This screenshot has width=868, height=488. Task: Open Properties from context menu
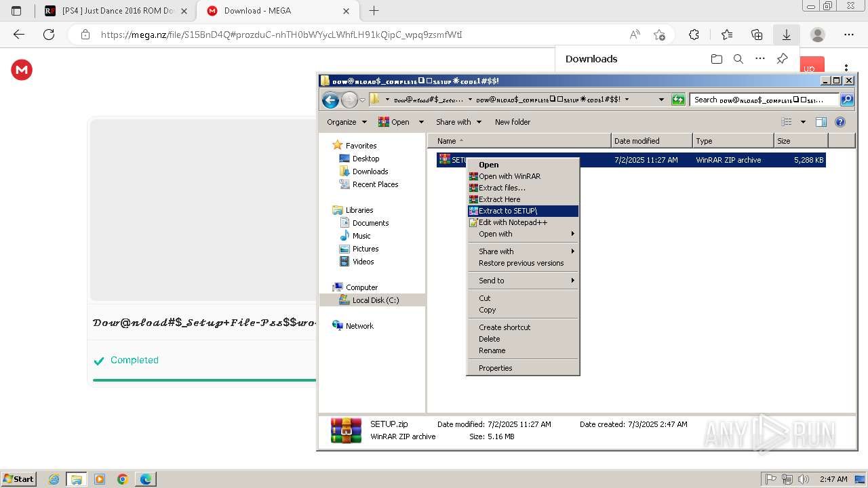pos(523,368)
